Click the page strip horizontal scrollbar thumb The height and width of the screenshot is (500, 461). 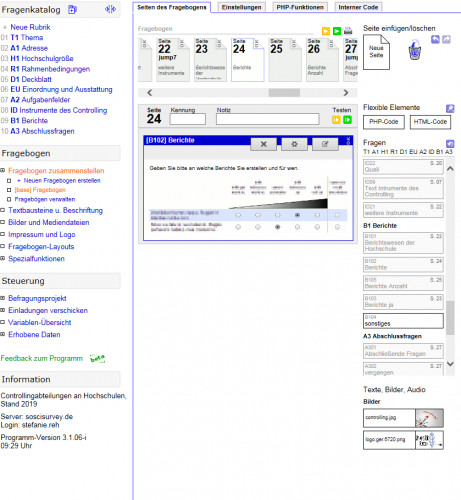(x=284, y=93)
